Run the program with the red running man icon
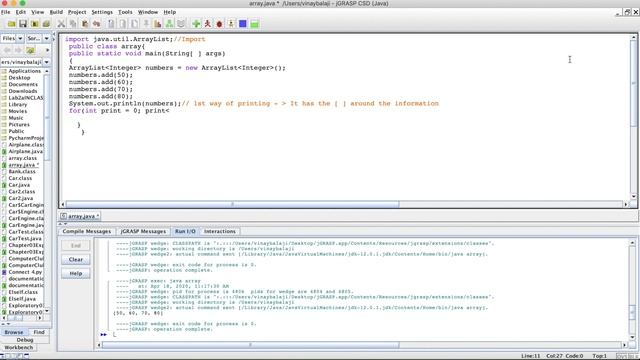This screenshot has height=360, width=640. point(208,24)
